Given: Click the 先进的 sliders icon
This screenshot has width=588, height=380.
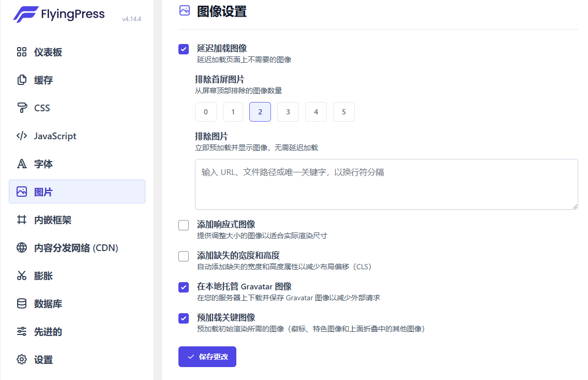Looking at the screenshot, I should tap(21, 331).
